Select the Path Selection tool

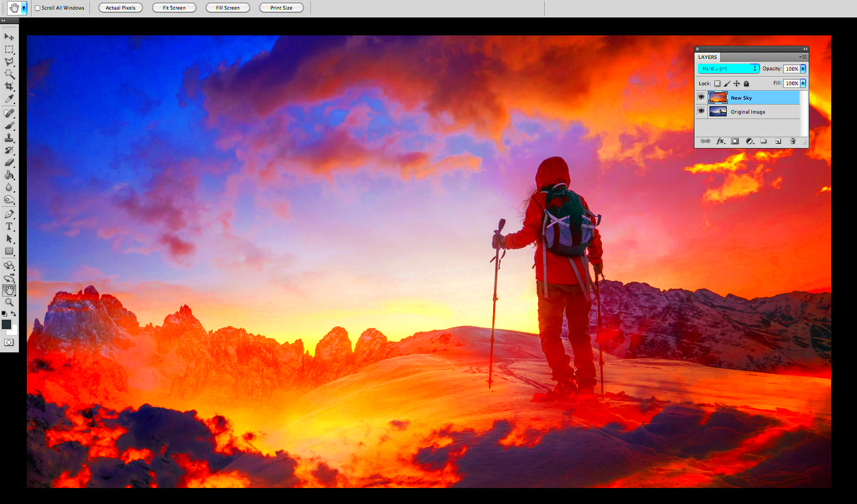9,239
